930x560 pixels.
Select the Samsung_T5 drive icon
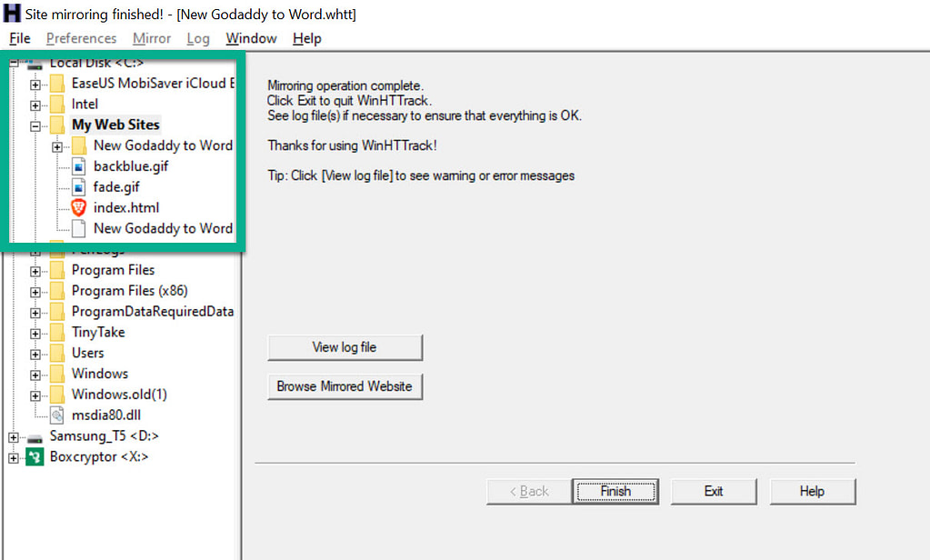(x=36, y=435)
